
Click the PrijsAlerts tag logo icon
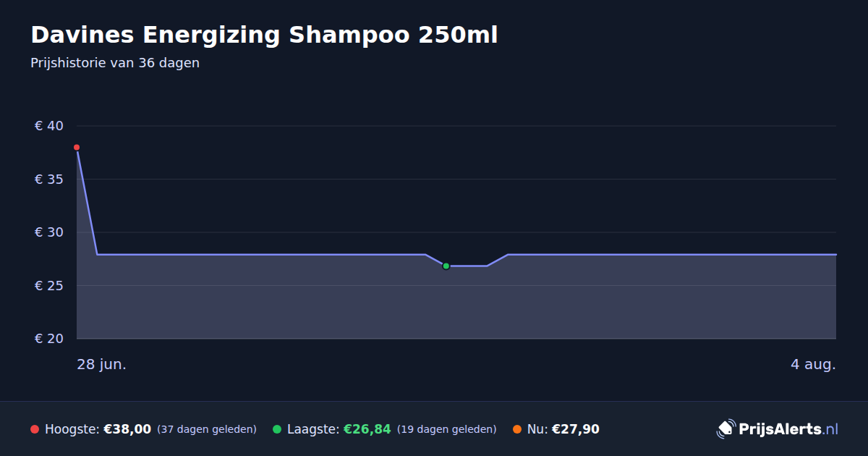726,429
